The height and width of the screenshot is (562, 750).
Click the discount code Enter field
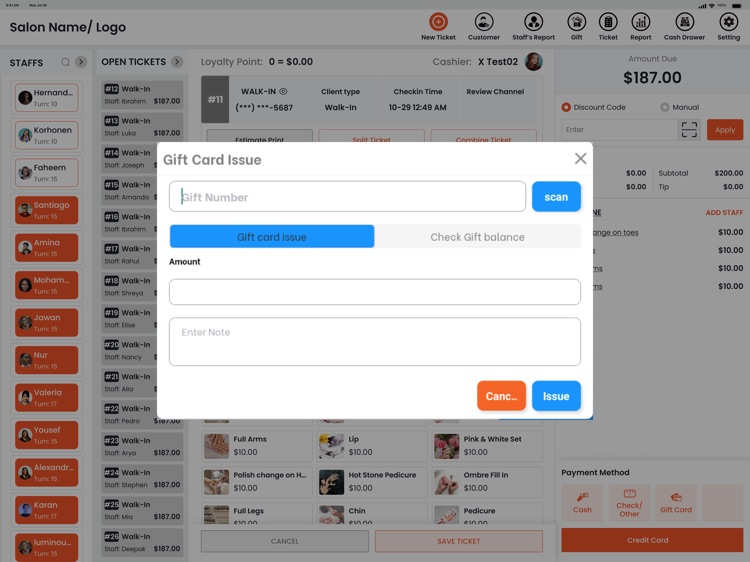[x=619, y=130]
